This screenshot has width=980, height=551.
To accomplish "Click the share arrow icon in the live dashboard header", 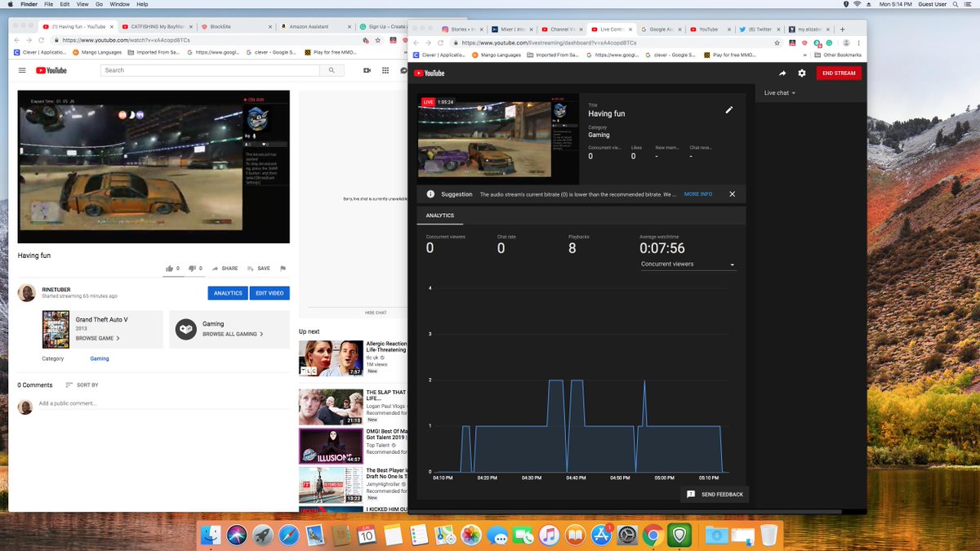I will 782,73.
